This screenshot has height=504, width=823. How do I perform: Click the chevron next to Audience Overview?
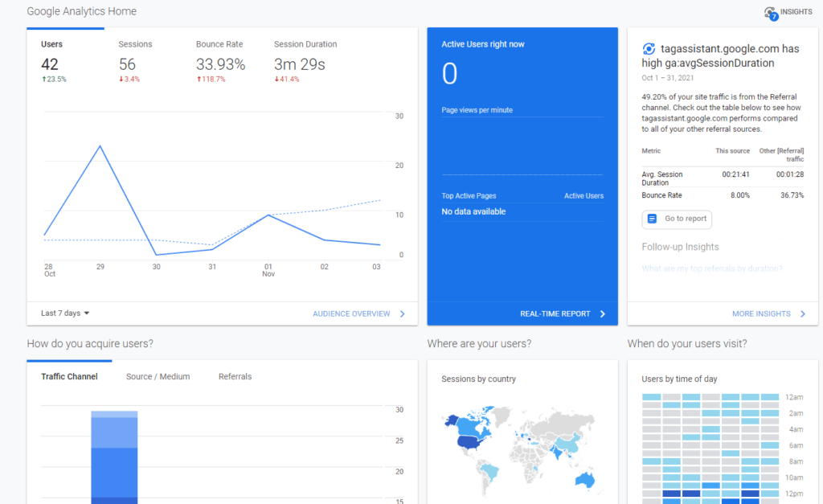coord(403,314)
